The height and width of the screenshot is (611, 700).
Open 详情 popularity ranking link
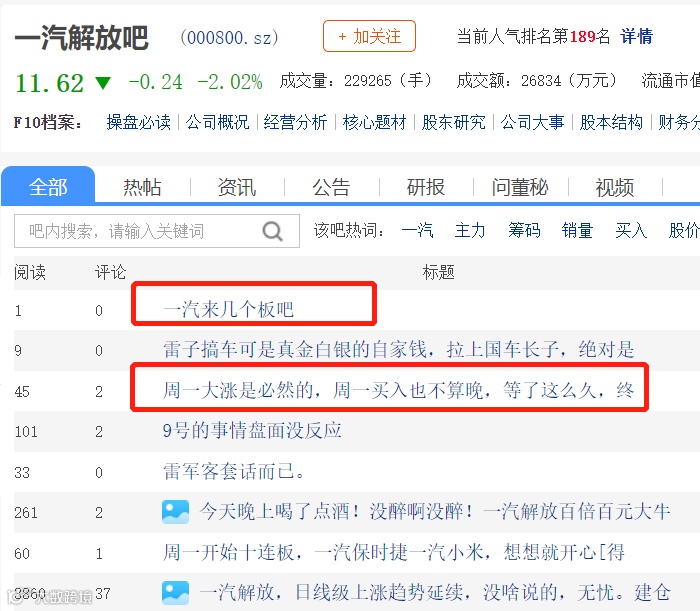point(636,36)
